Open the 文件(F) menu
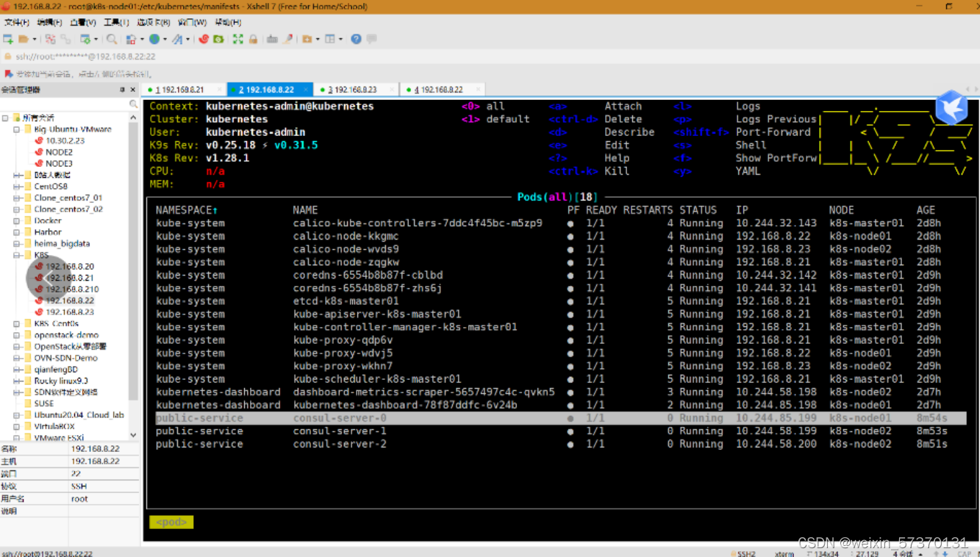The height and width of the screenshot is (557, 980). [x=17, y=22]
